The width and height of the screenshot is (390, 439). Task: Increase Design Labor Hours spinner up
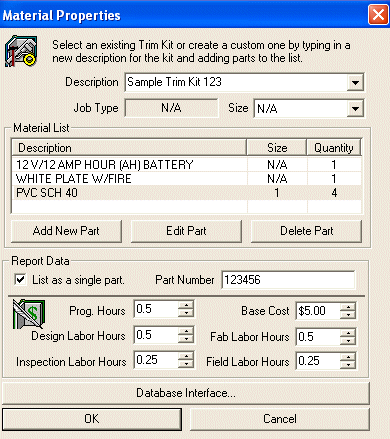186,331
